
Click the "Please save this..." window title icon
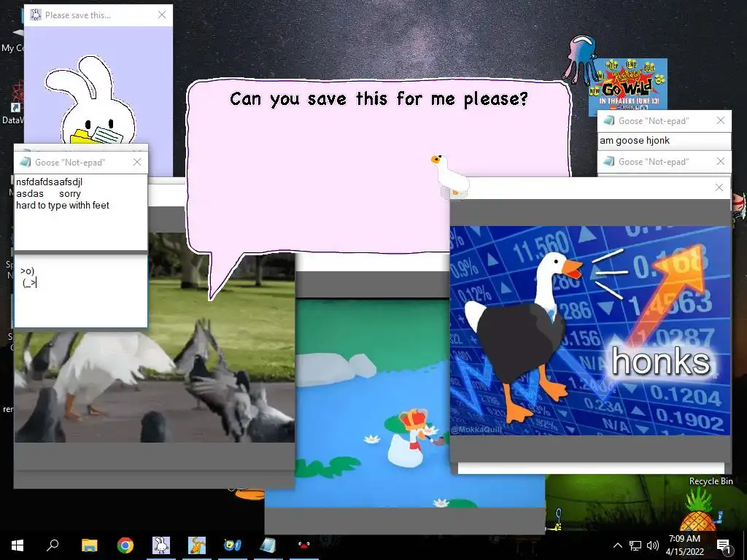[36, 15]
